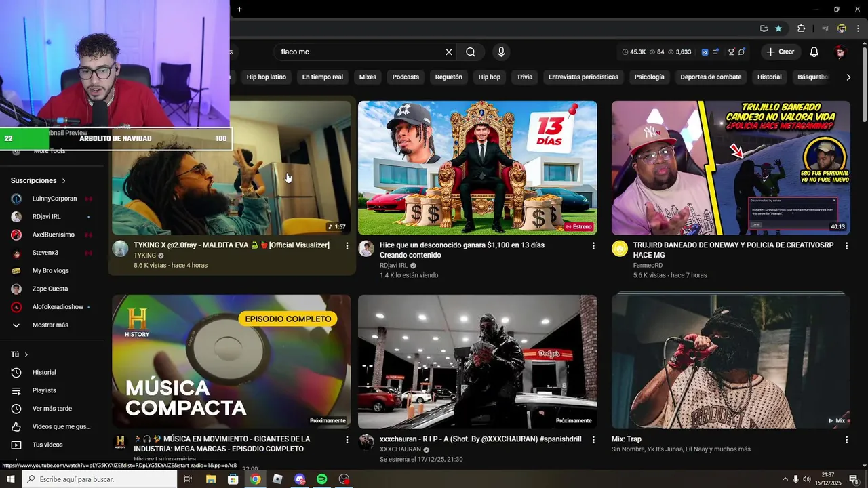Open 'TRUJILLO BANEADO' video thumbnail
Screen dimensions: 868x488
731,168
